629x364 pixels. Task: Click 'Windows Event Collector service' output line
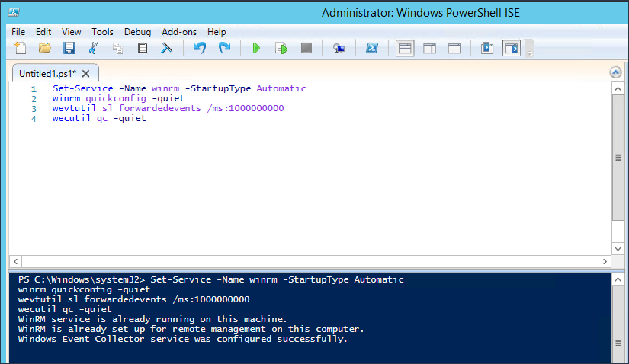coord(182,339)
